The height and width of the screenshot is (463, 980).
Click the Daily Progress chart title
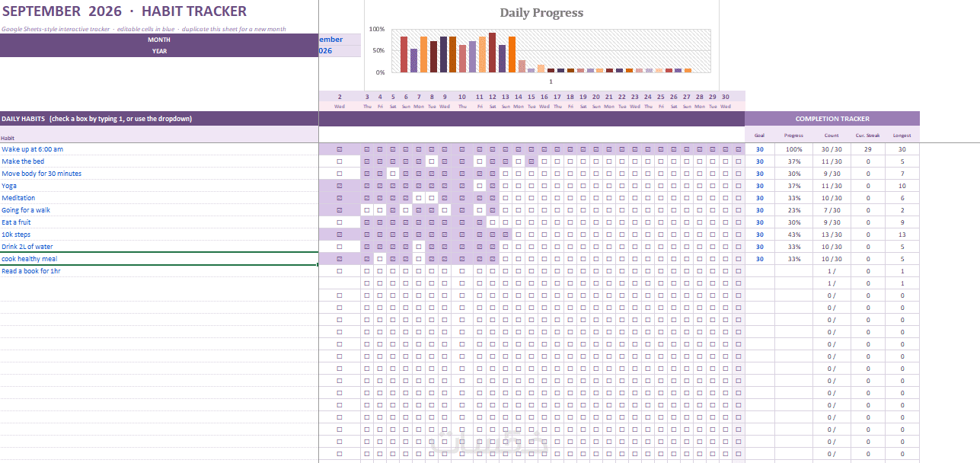coord(541,12)
